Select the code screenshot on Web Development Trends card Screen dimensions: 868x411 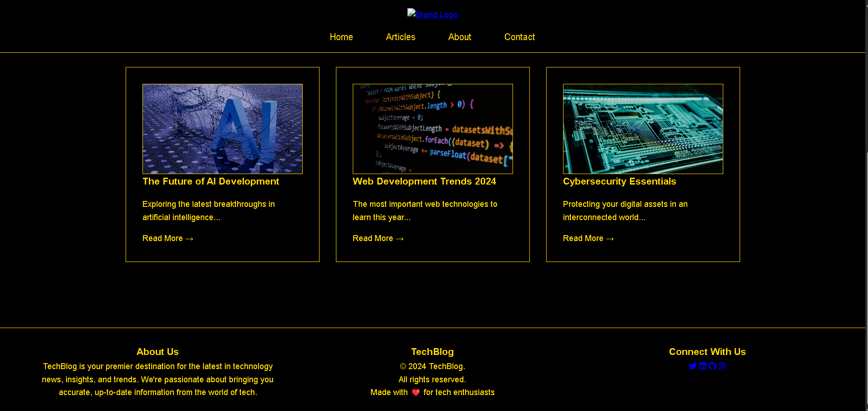pos(432,129)
